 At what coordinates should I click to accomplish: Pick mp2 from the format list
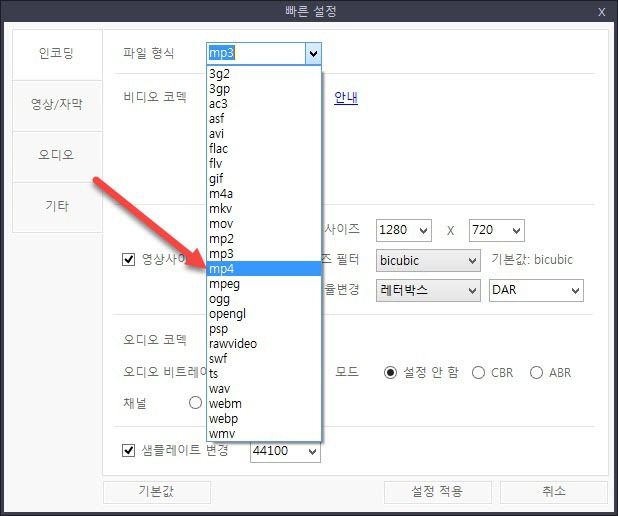click(264, 238)
